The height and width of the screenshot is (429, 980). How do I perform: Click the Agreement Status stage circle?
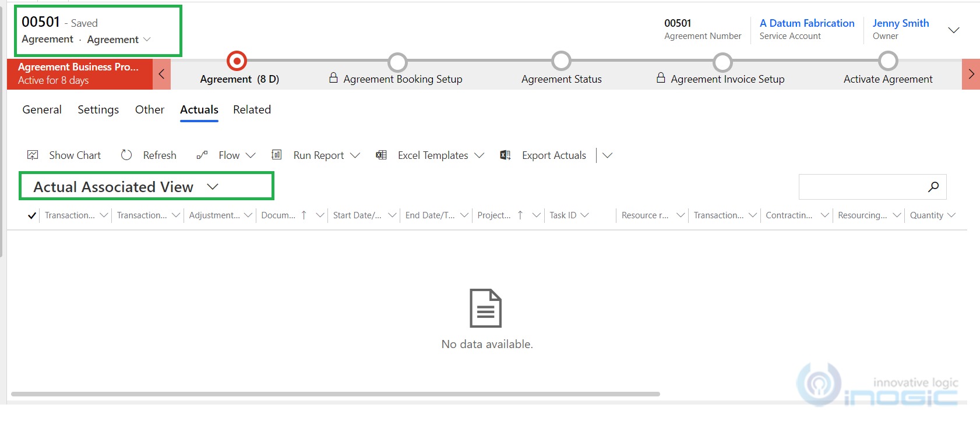point(562,61)
